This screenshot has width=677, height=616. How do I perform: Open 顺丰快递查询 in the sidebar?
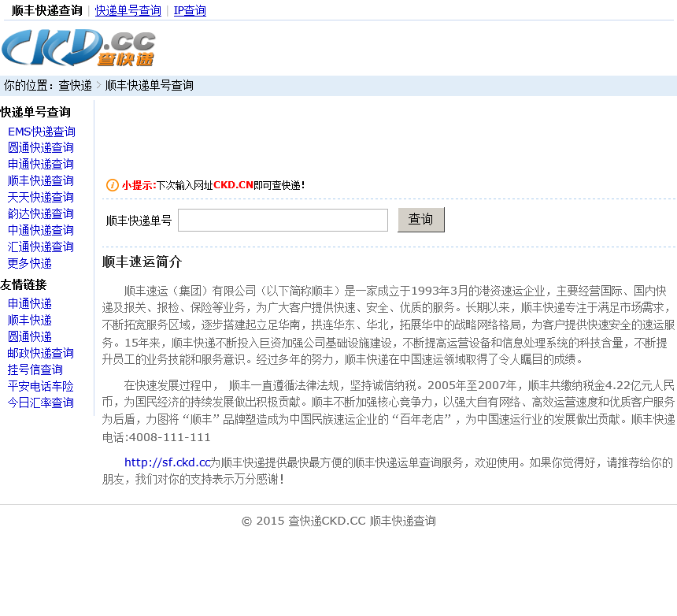pos(41,180)
